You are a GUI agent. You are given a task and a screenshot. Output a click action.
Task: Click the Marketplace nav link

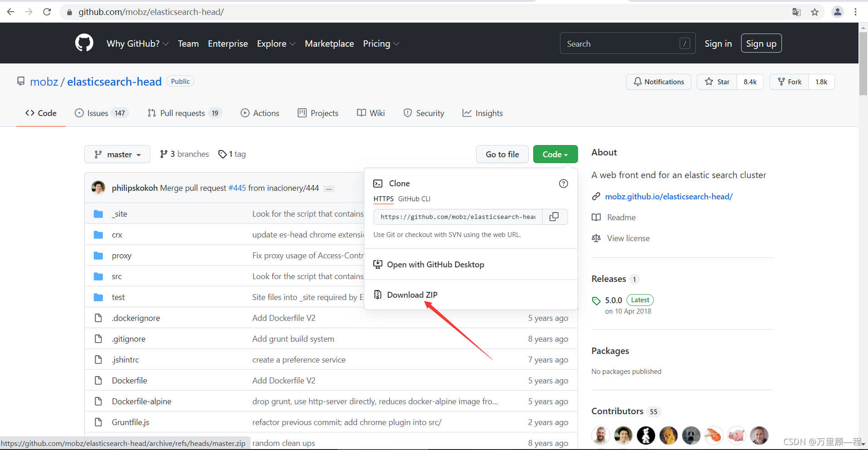(x=329, y=44)
